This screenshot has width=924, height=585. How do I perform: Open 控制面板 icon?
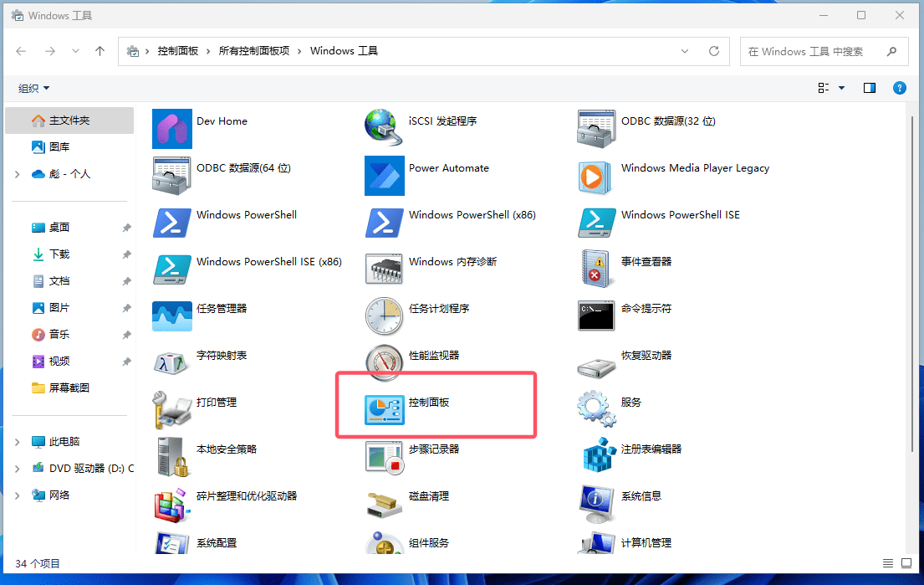[384, 410]
